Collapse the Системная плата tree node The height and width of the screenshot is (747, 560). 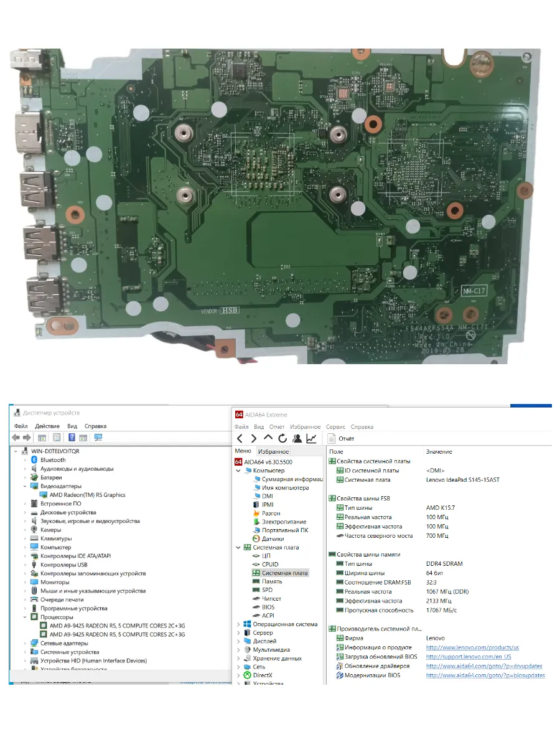(238, 548)
